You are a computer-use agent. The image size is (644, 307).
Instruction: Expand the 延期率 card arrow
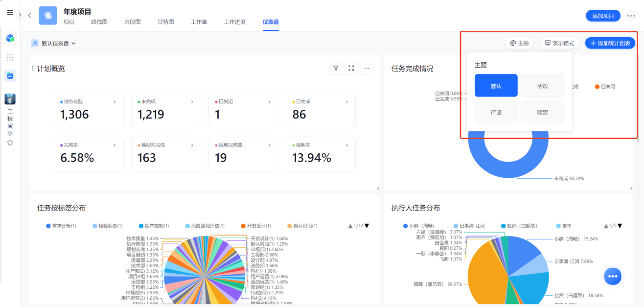(x=346, y=145)
